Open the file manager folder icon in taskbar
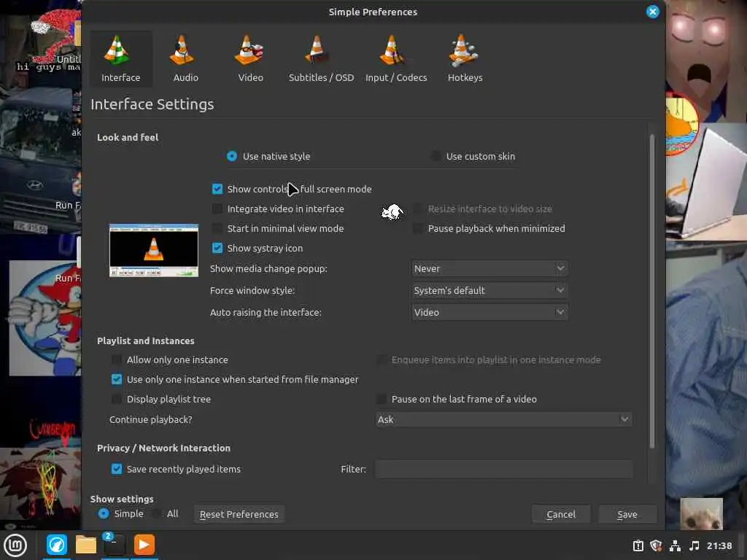 (86, 545)
